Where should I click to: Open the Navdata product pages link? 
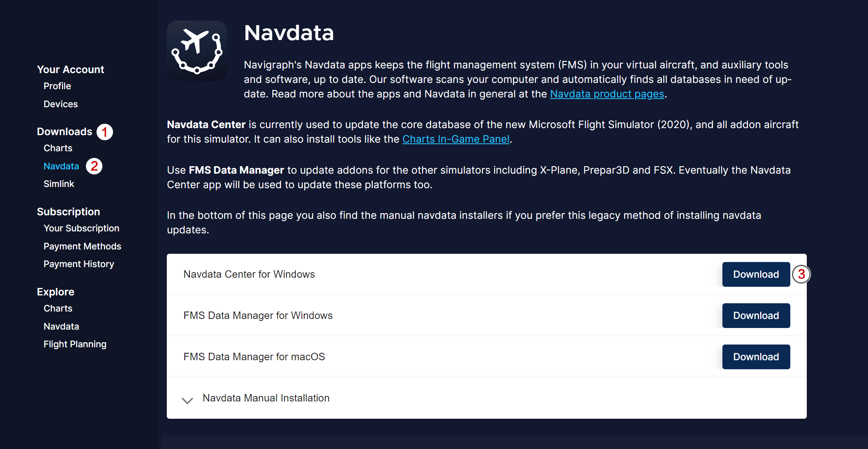[607, 94]
